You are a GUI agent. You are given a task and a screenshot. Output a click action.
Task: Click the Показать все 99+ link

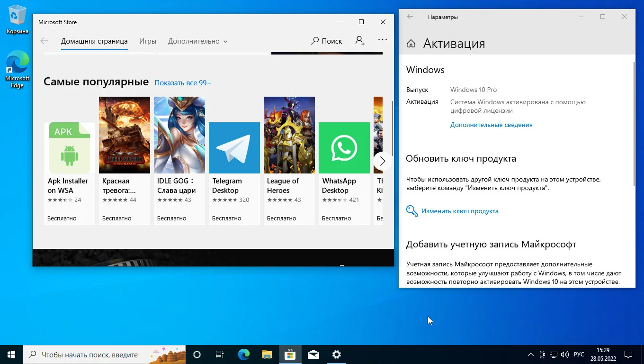pyautogui.click(x=183, y=83)
